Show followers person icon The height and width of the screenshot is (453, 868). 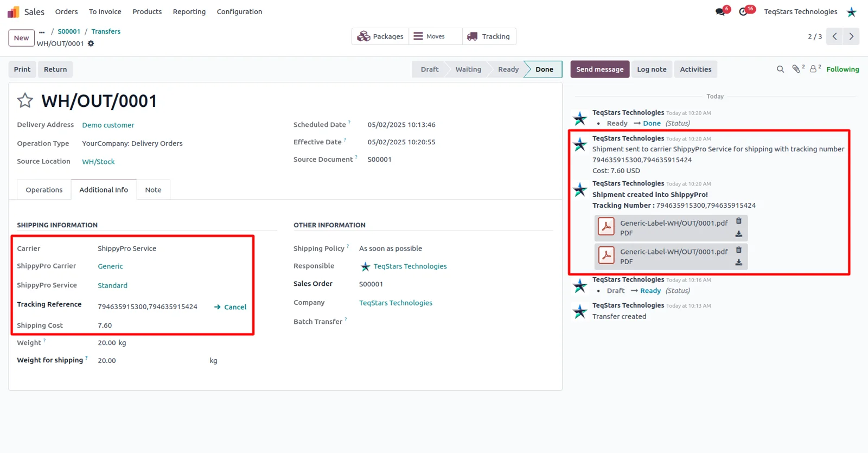click(813, 69)
